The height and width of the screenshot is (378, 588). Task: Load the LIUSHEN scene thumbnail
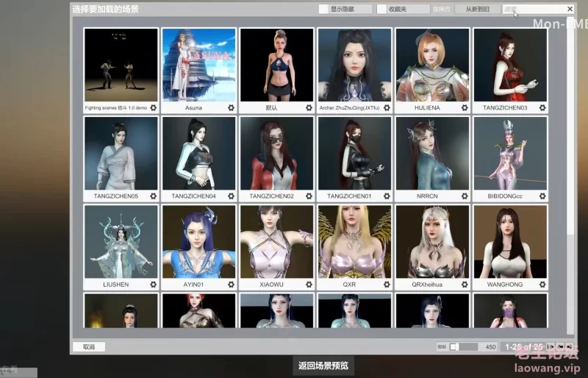click(x=121, y=242)
